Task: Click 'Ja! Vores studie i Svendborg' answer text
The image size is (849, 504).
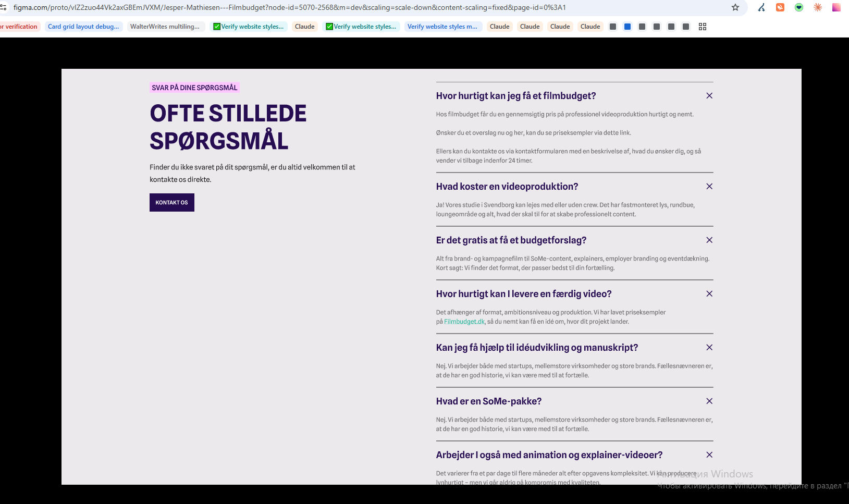Action: tap(565, 210)
